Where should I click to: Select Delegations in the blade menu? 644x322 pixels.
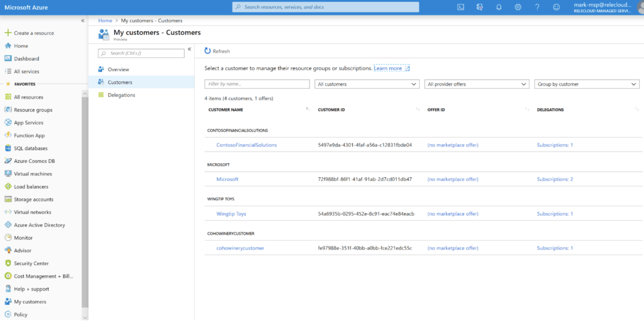click(121, 95)
